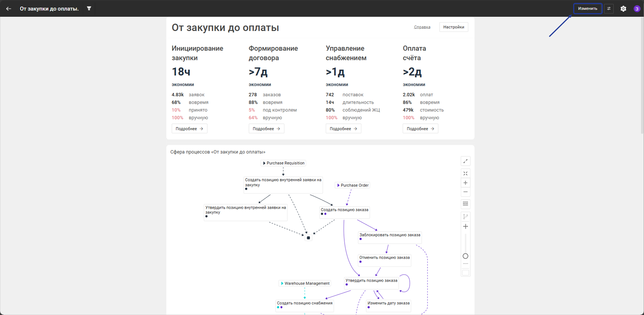Open Подробнее for Управление снабжением
Image resolution: width=644 pixels, height=315 pixels.
pos(343,128)
